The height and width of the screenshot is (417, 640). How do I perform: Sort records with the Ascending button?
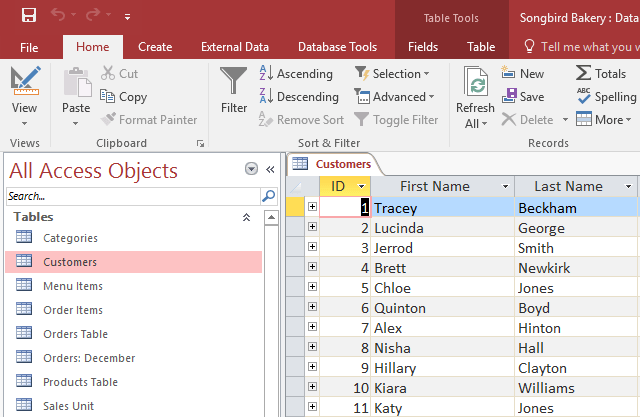click(295, 73)
